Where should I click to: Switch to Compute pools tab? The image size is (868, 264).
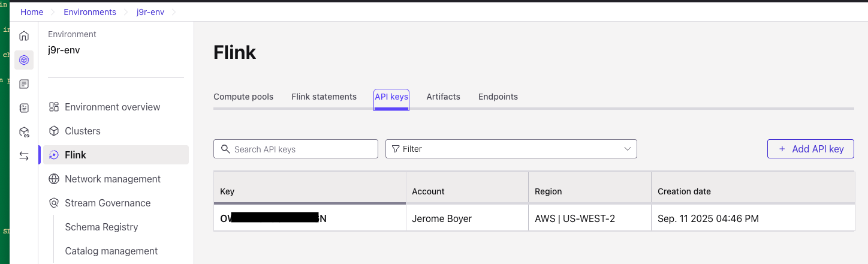(243, 97)
